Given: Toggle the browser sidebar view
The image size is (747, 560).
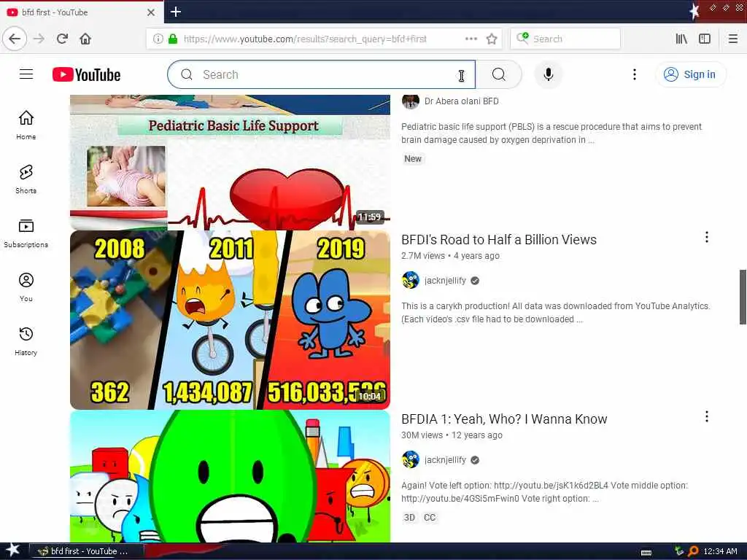Looking at the screenshot, I should 705,39.
